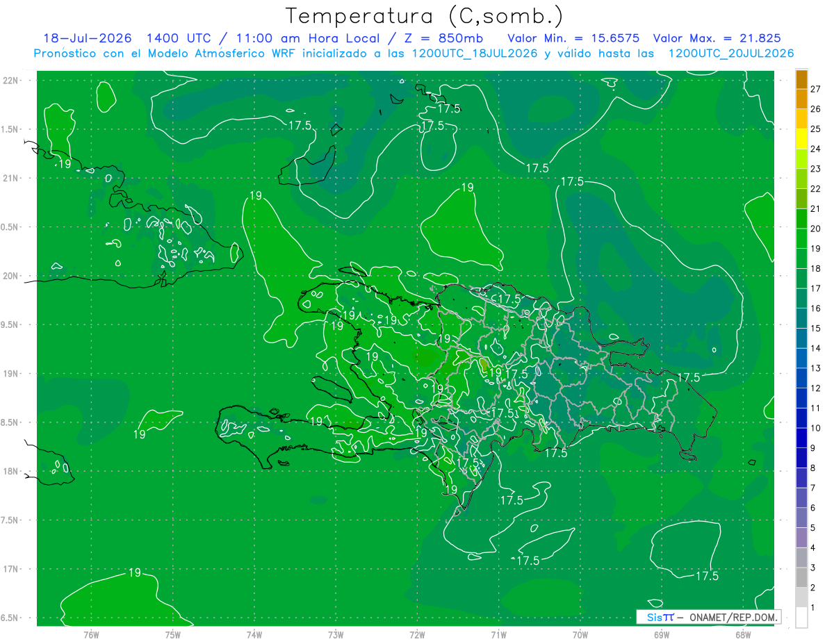Click the legend value '24'
Image resolution: width=834 pixels, height=644 pixels.
pos(816,148)
